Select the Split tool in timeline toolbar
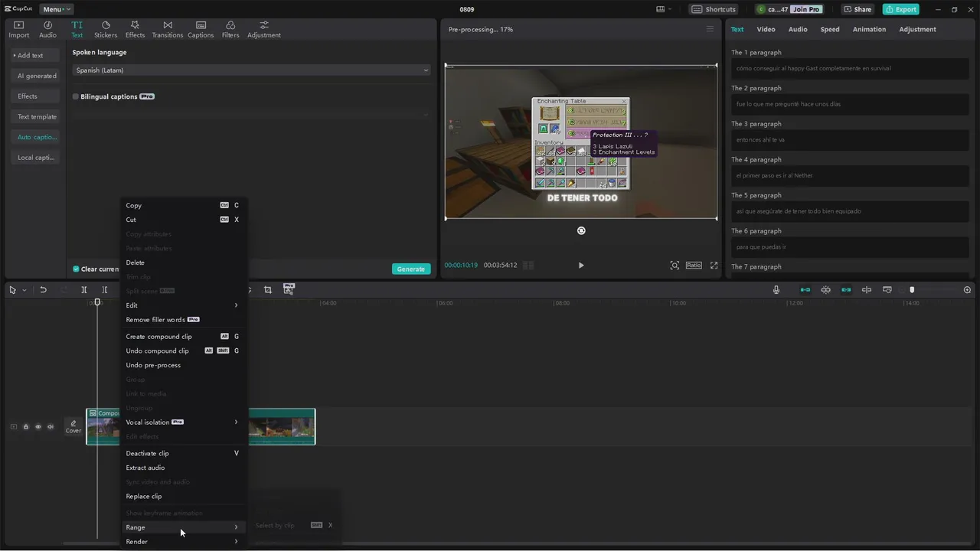 (x=84, y=290)
